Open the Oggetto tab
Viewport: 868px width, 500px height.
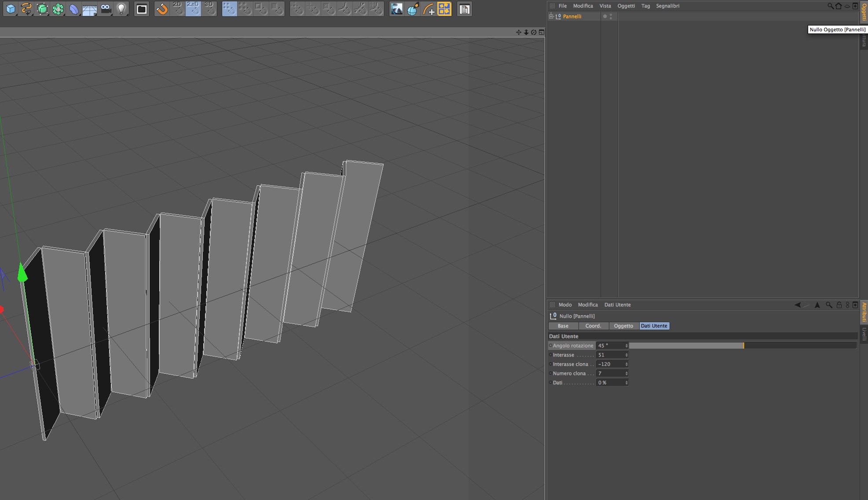coord(623,326)
